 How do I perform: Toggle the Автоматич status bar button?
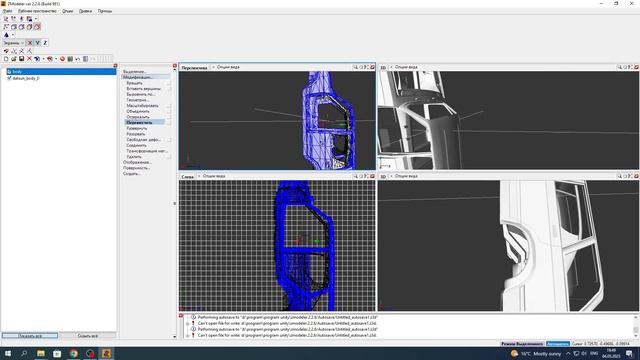[x=558, y=344]
